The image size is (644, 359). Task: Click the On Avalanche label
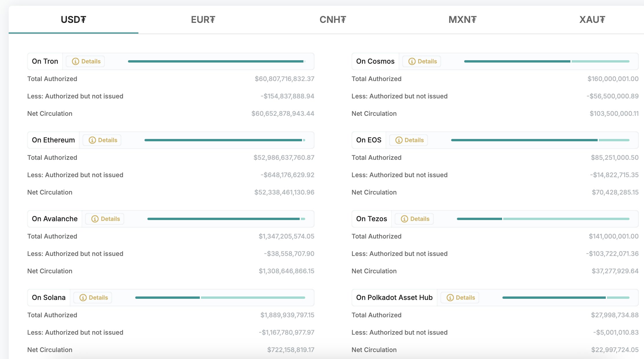click(55, 219)
